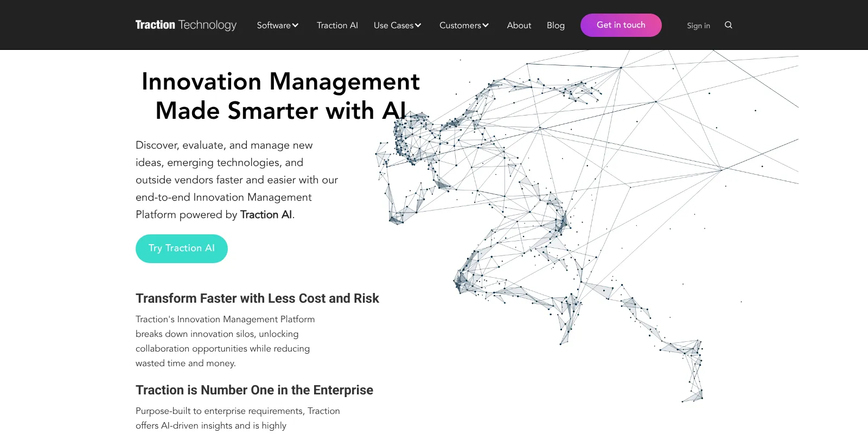Image resolution: width=868 pixels, height=434 pixels.
Task: Click the search magnifier icon
Action: tap(729, 25)
